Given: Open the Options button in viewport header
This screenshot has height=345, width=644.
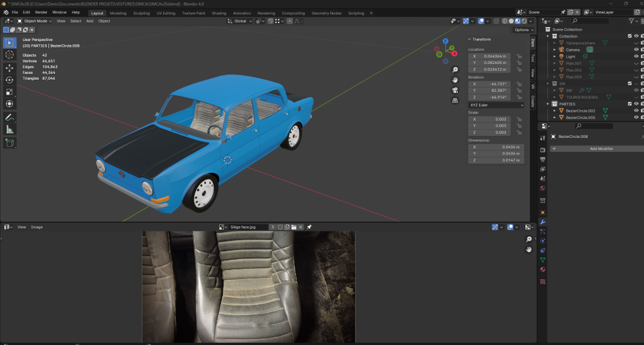Looking at the screenshot, I should point(523,30).
